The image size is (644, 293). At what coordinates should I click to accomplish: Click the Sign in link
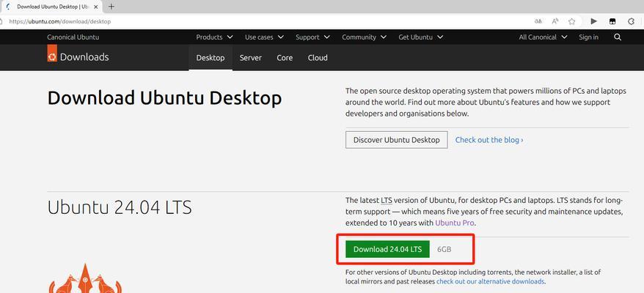[x=588, y=37]
